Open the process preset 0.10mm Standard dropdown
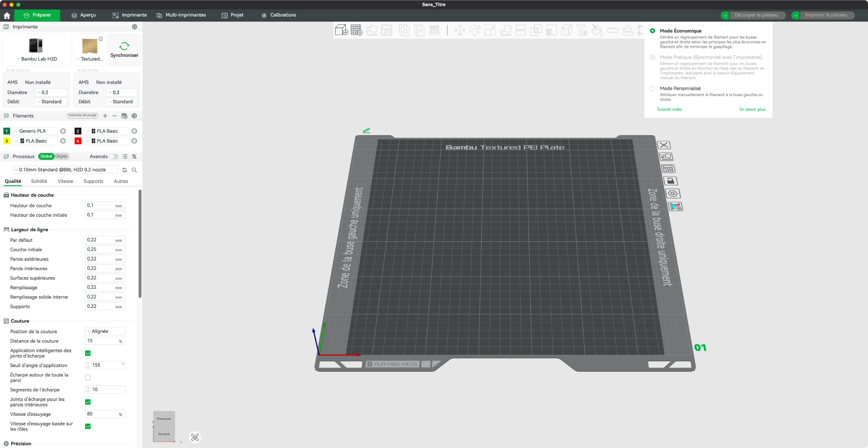The image size is (868, 448). tap(65, 170)
